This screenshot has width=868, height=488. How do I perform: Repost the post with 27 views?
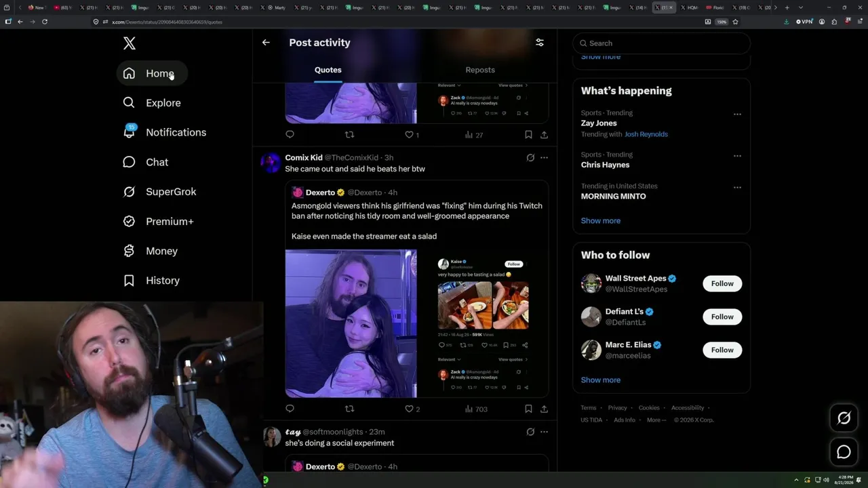click(x=350, y=135)
